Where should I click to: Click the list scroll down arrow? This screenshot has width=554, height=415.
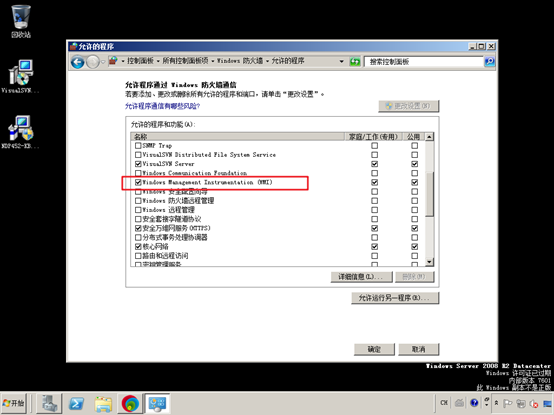click(x=429, y=262)
